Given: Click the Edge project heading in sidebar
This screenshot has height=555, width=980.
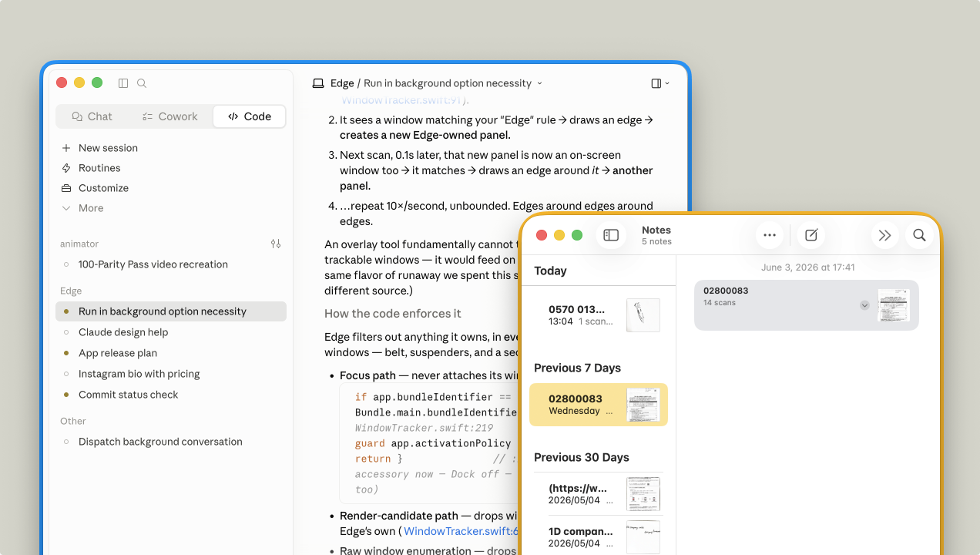Looking at the screenshot, I should (x=71, y=291).
